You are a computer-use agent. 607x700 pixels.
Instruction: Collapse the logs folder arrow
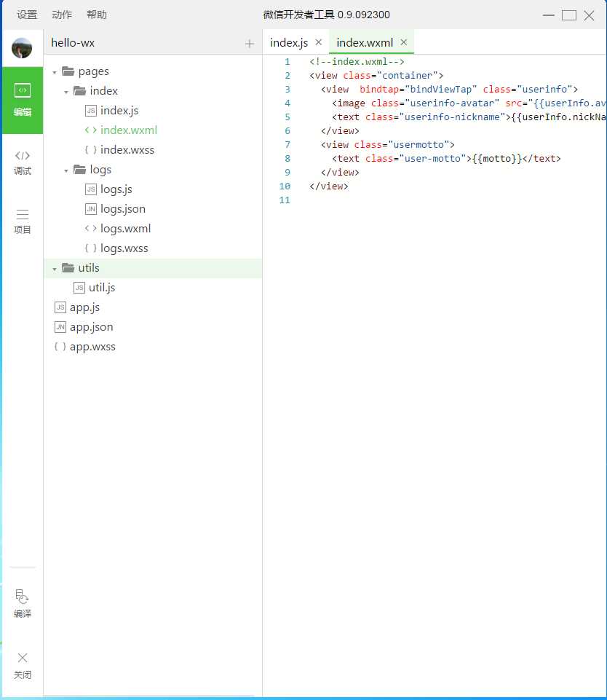point(66,170)
